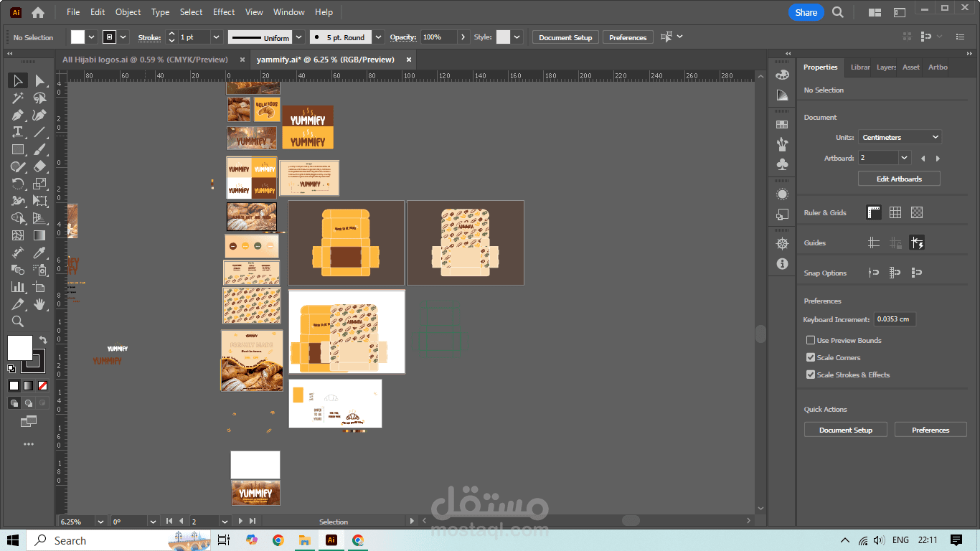Toggle Use Preview Bounds checkbox
The image size is (980, 551).
811,340
